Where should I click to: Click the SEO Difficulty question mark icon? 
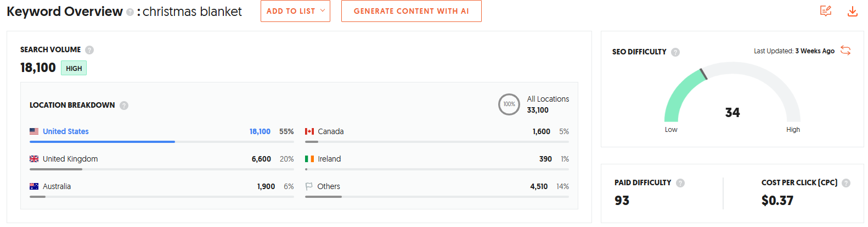pyautogui.click(x=675, y=52)
